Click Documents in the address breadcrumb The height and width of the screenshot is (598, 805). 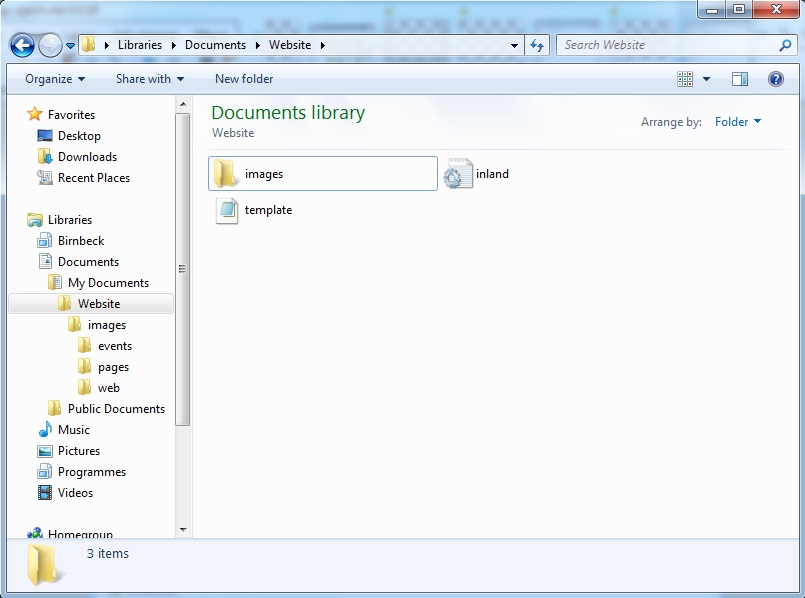(215, 45)
